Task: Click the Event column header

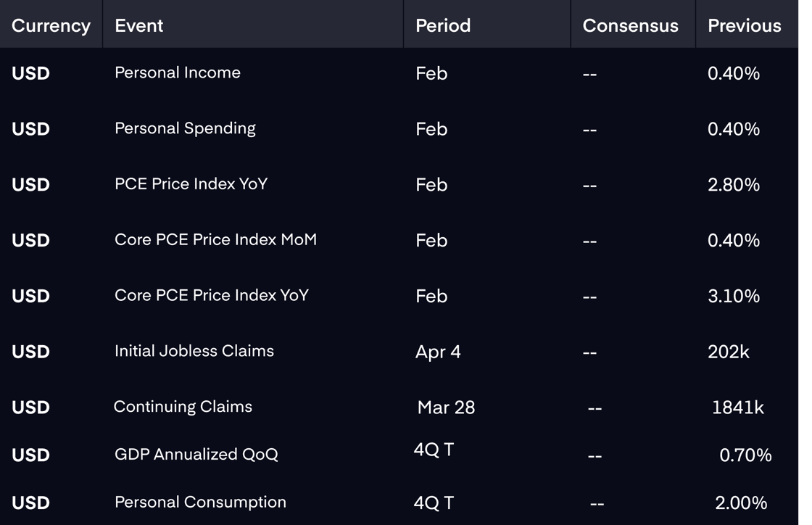Action: click(138, 25)
